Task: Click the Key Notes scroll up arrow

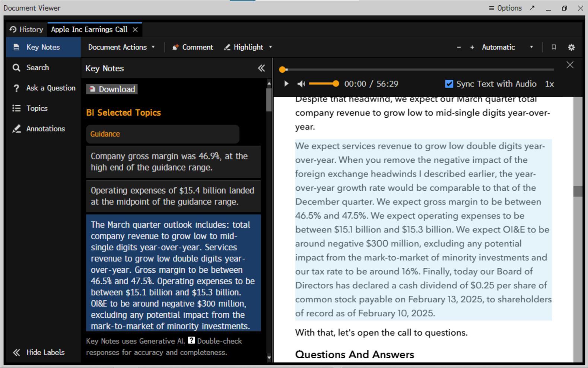Action: coord(269,83)
